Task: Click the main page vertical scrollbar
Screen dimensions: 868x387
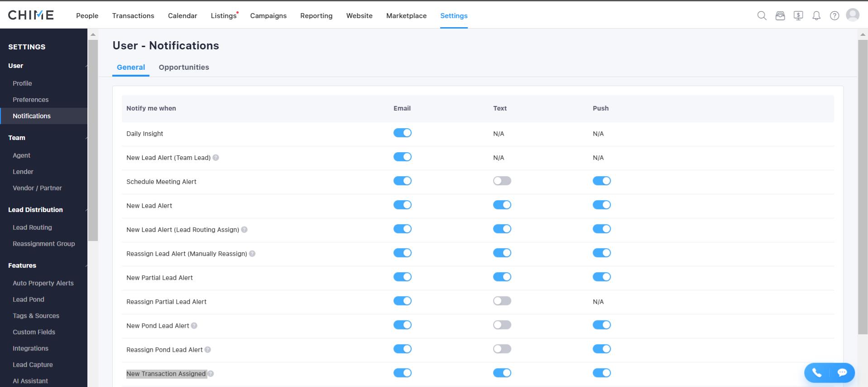Action: tap(863, 187)
